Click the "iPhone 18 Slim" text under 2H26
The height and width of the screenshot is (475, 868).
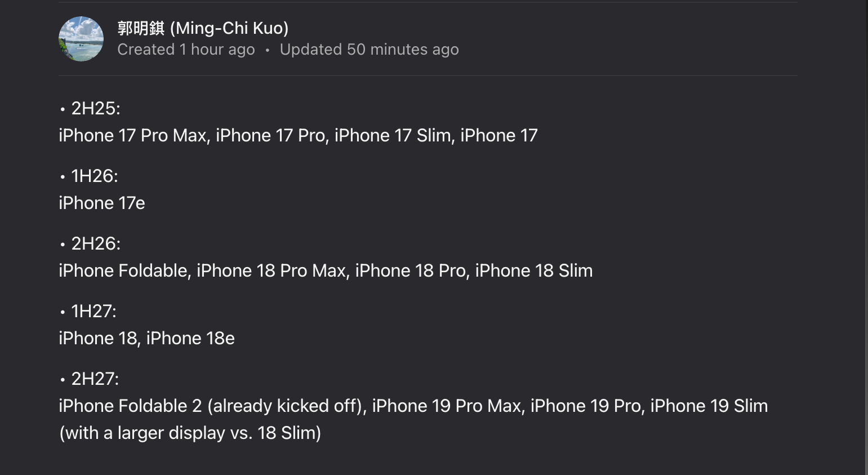coord(533,270)
